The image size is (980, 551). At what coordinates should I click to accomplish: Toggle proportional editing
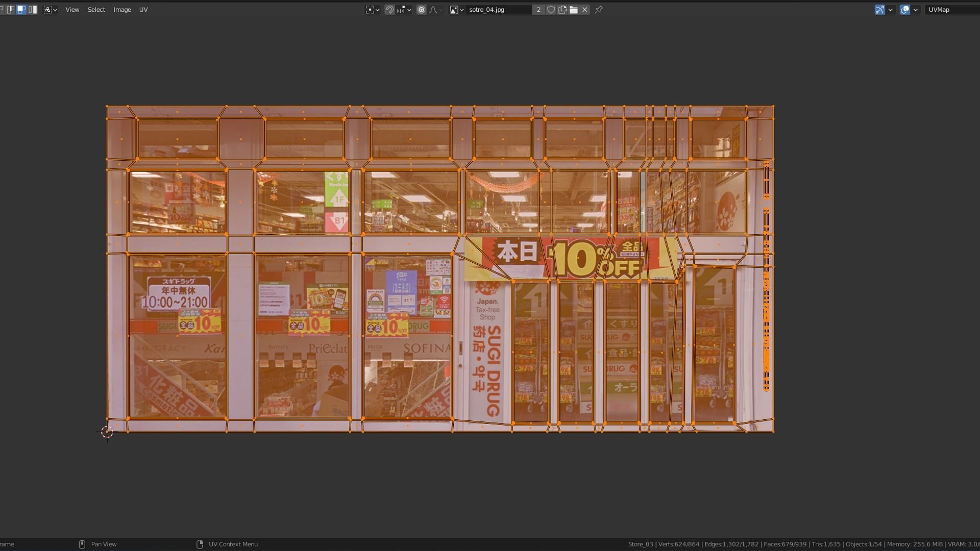point(421,10)
